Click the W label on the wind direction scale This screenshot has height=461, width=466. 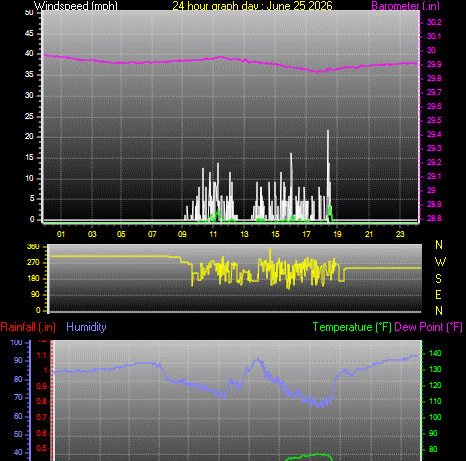(440, 262)
